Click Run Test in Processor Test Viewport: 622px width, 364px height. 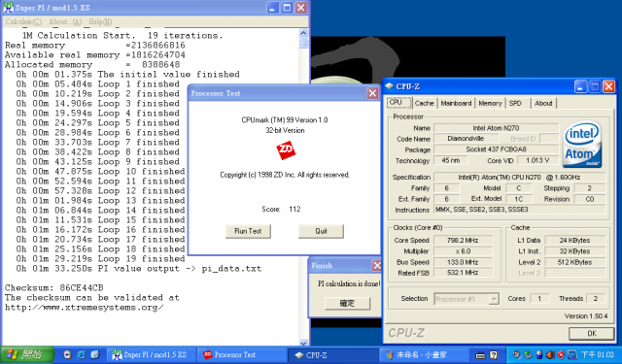coord(248,231)
